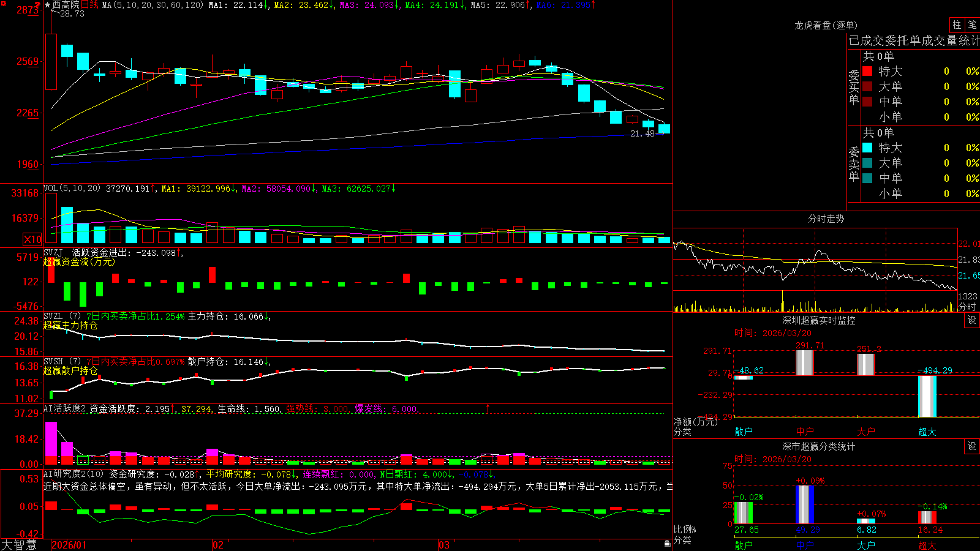Click the SVZL (7) indicator name
The height and width of the screenshot is (551, 980).
click(x=62, y=316)
